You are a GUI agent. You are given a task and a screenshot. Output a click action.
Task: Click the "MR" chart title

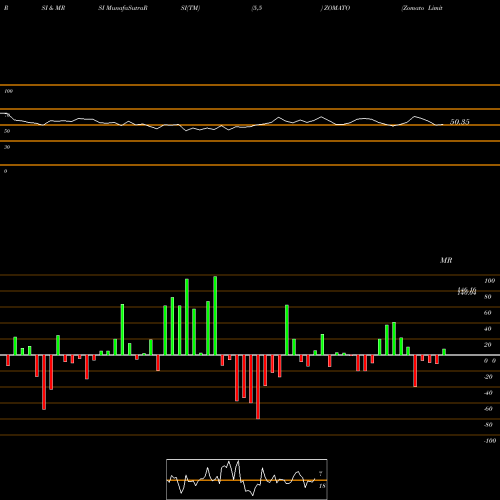[x=446, y=260]
